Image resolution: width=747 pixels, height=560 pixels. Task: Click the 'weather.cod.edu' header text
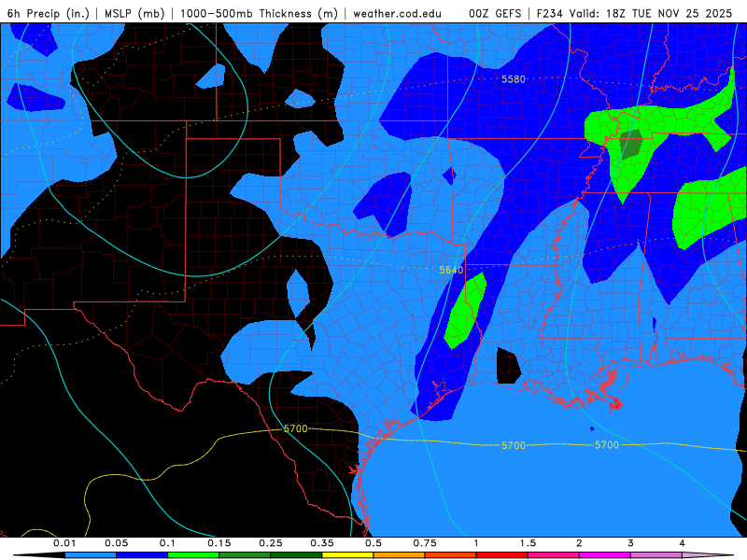pyautogui.click(x=398, y=13)
